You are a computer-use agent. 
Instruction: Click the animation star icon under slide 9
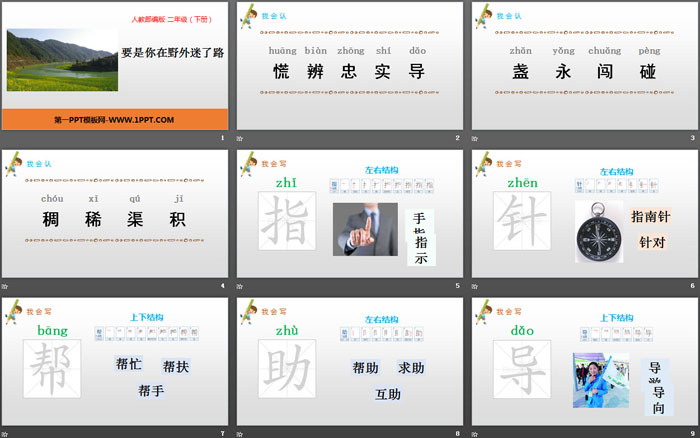pyautogui.click(x=475, y=434)
